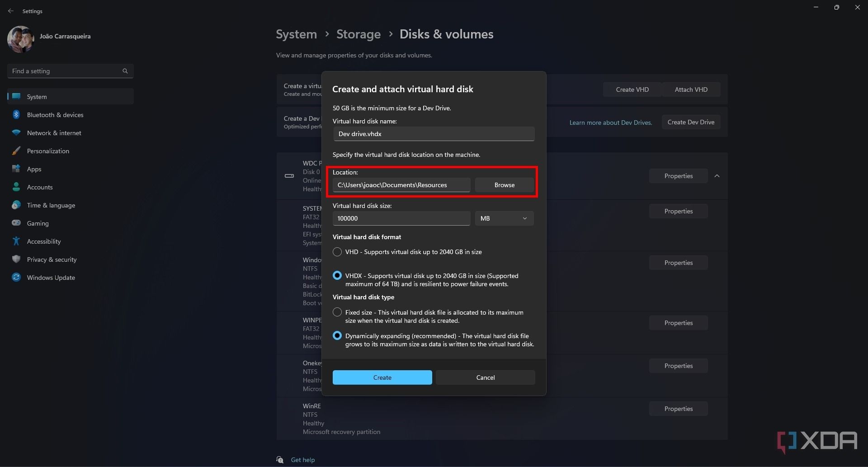
Task: Go to Time & language settings
Action: point(51,205)
